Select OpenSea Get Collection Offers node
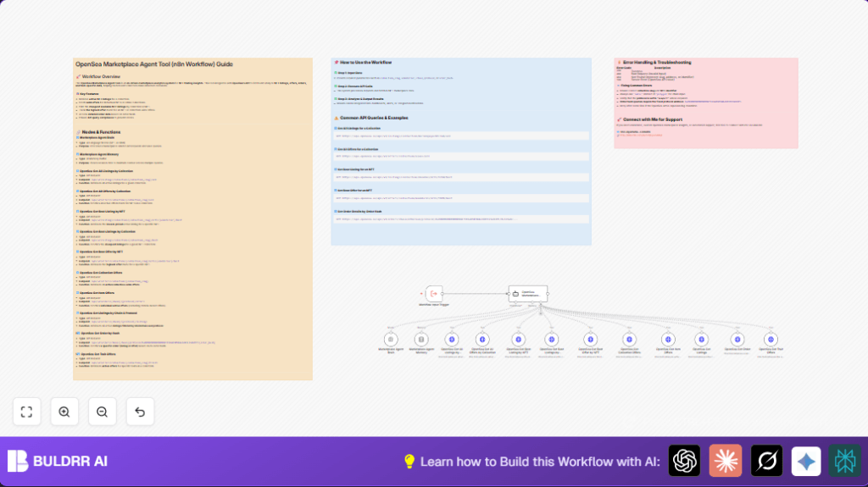The width and height of the screenshot is (868, 487). coord(629,340)
